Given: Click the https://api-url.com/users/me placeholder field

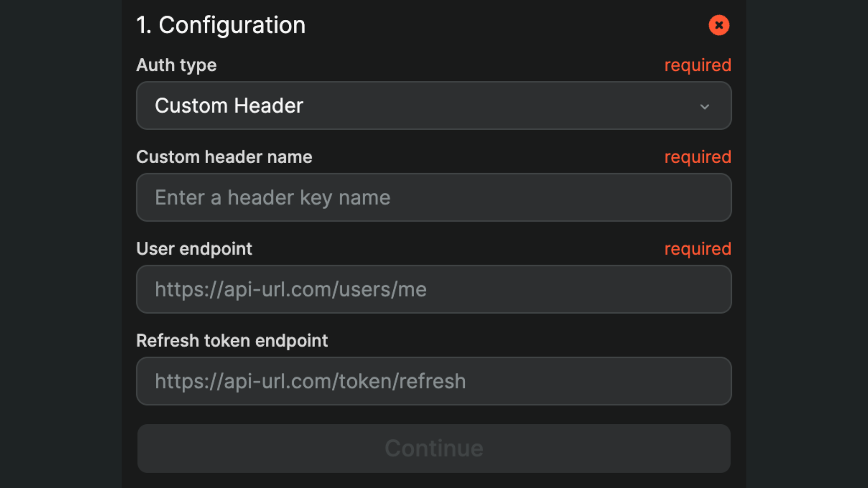Looking at the screenshot, I should coord(291,289).
